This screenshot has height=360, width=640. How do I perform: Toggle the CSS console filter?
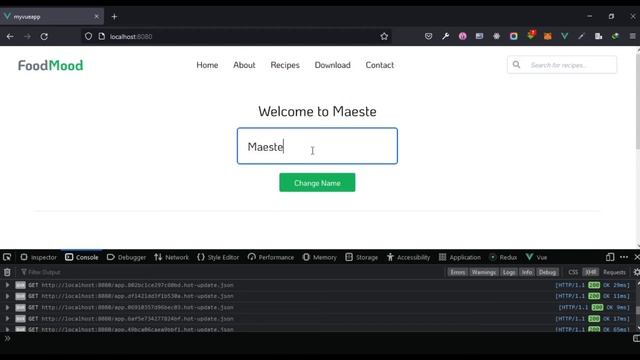pyautogui.click(x=573, y=272)
